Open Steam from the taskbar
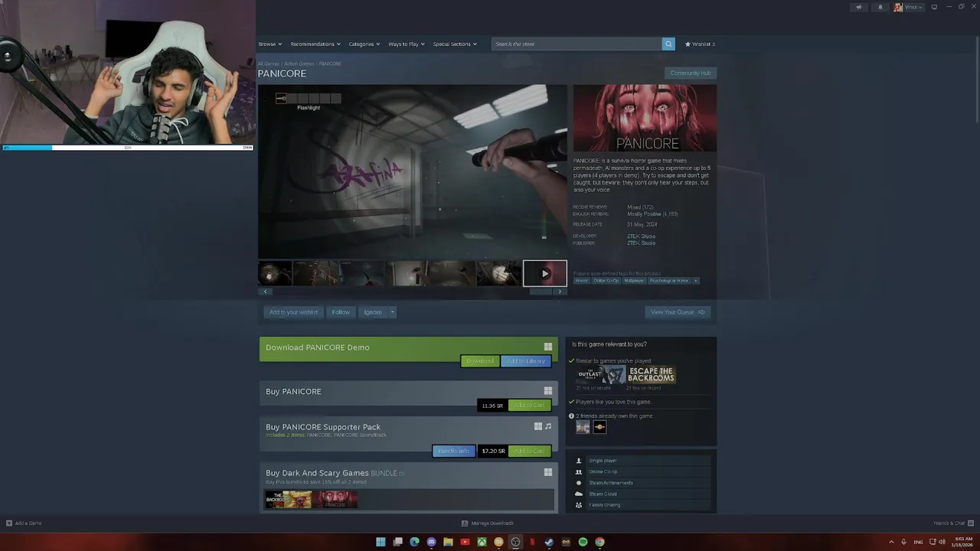The width and height of the screenshot is (980, 551). point(549,542)
